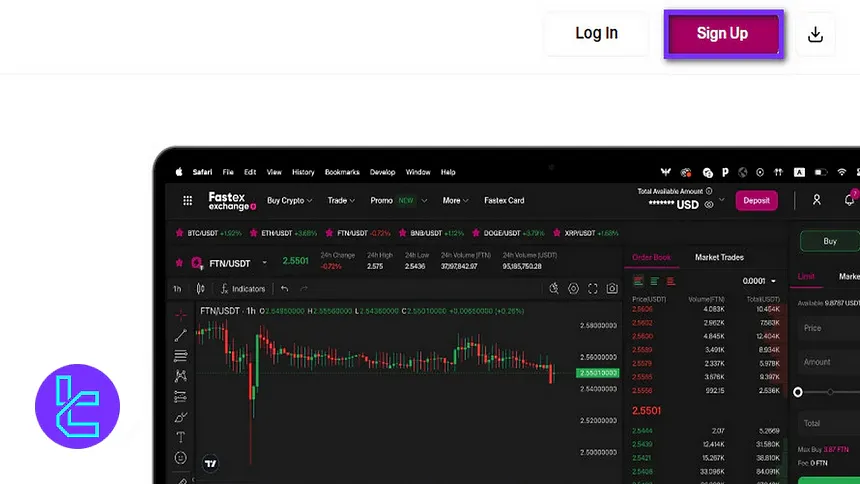The height and width of the screenshot is (484, 860).
Task: Toggle balance visibility eye icon
Action: point(709,205)
